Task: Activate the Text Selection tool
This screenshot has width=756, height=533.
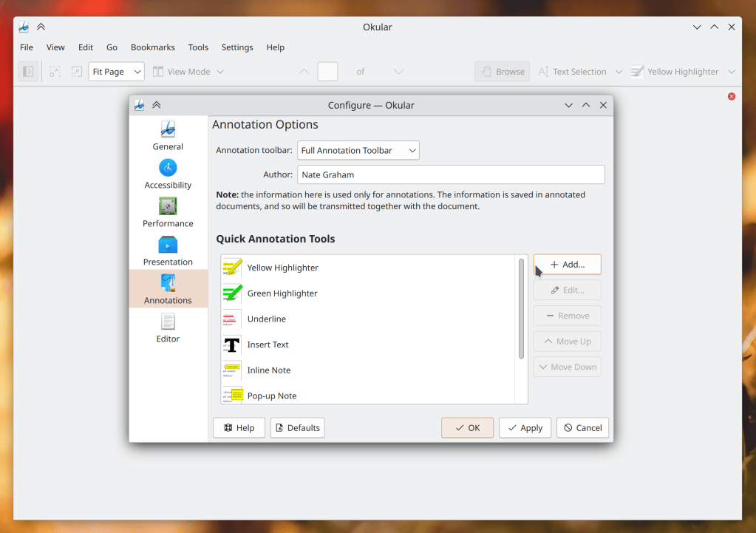Action: 572,72
